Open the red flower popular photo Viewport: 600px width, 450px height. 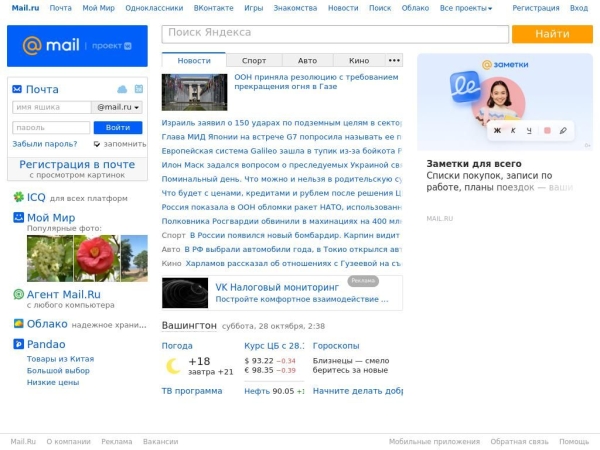point(96,258)
